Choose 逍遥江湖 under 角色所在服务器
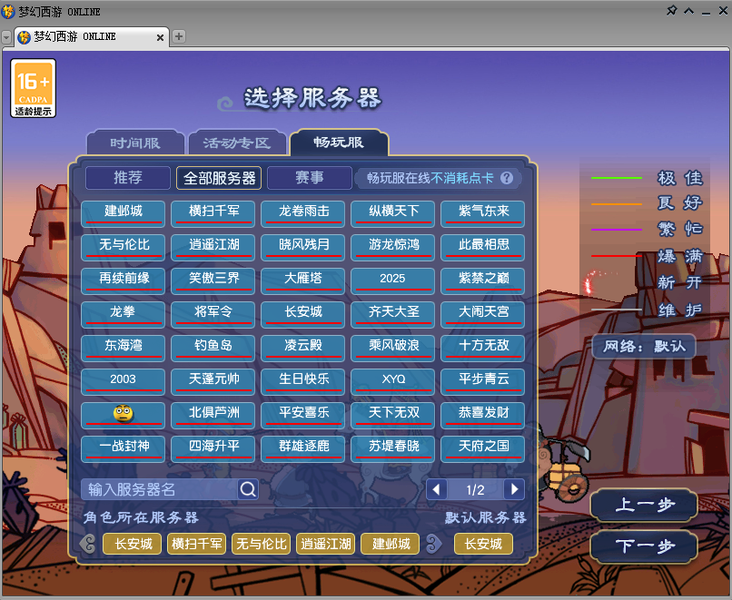The image size is (732, 600). tap(326, 544)
